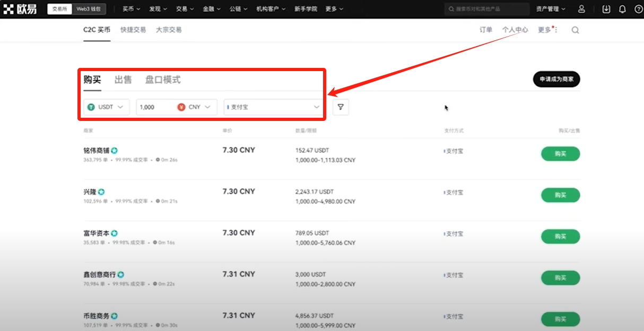644x331 pixels.
Task: Open the 支付宝 payment method dropdown
Action: pyautogui.click(x=274, y=107)
